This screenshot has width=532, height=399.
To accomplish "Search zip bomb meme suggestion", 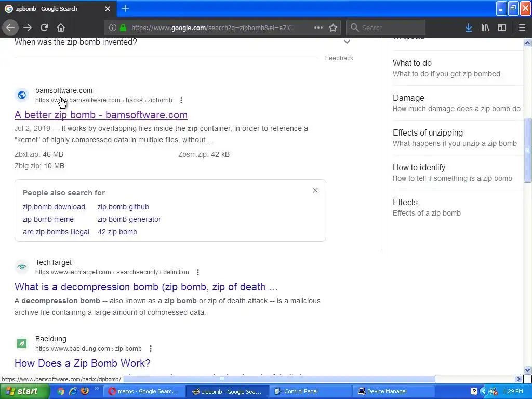I will (x=48, y=220).
